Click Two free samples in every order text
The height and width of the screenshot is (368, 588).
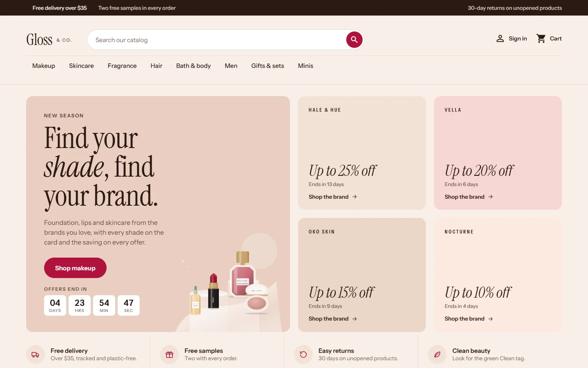tap(137, 8)
